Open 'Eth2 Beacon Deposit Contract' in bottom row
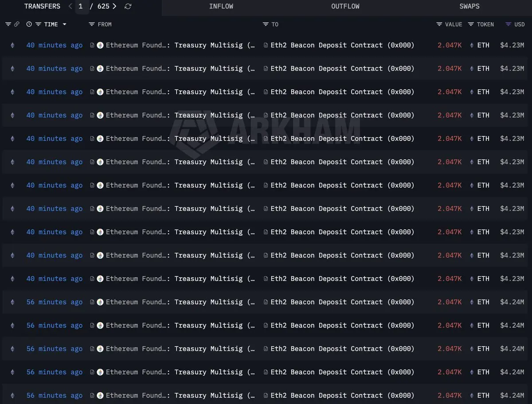 pyautogui.click(x=327, y=396)
